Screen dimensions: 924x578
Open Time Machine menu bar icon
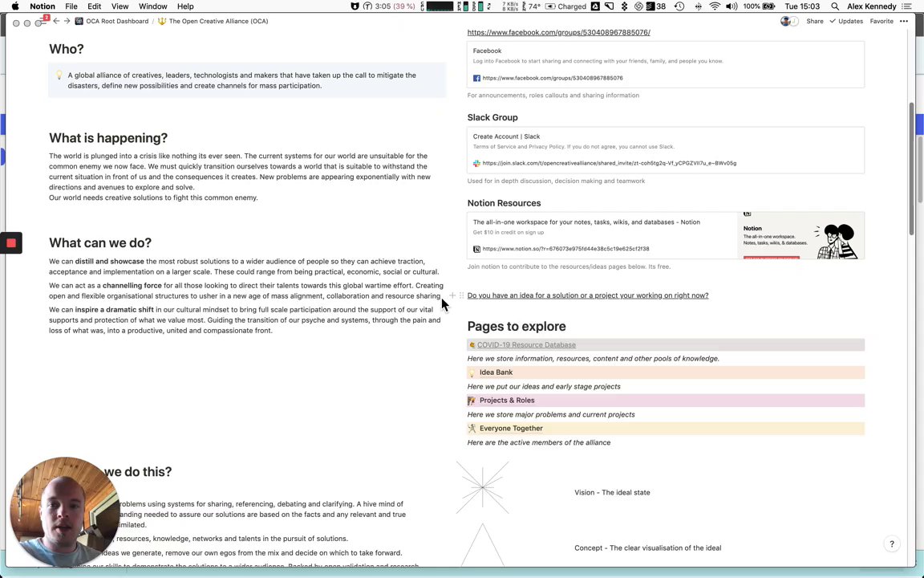click(x=679, y=6)
